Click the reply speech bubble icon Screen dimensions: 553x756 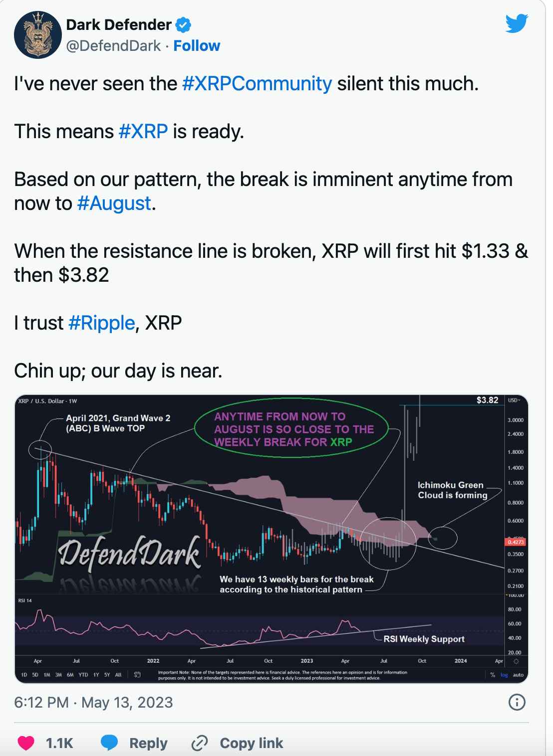pyautogui.click(x=109, y=743)
